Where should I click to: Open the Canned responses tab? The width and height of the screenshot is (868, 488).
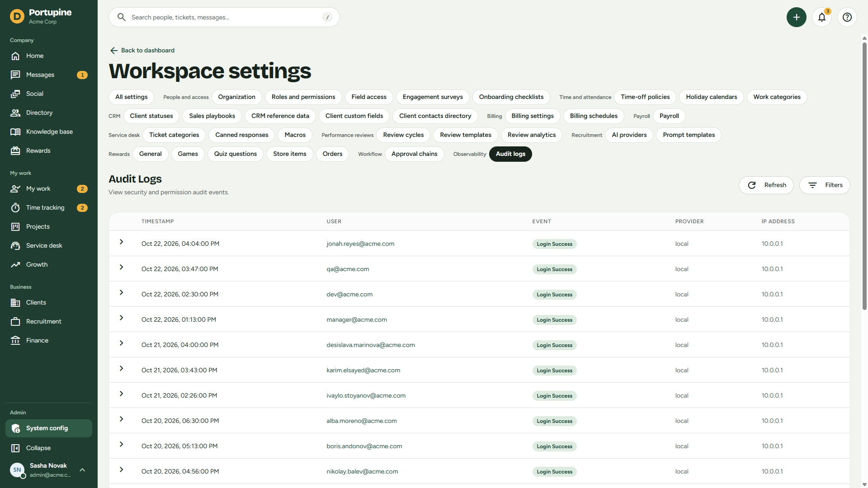pyautogui.click(x=242, y=135)
